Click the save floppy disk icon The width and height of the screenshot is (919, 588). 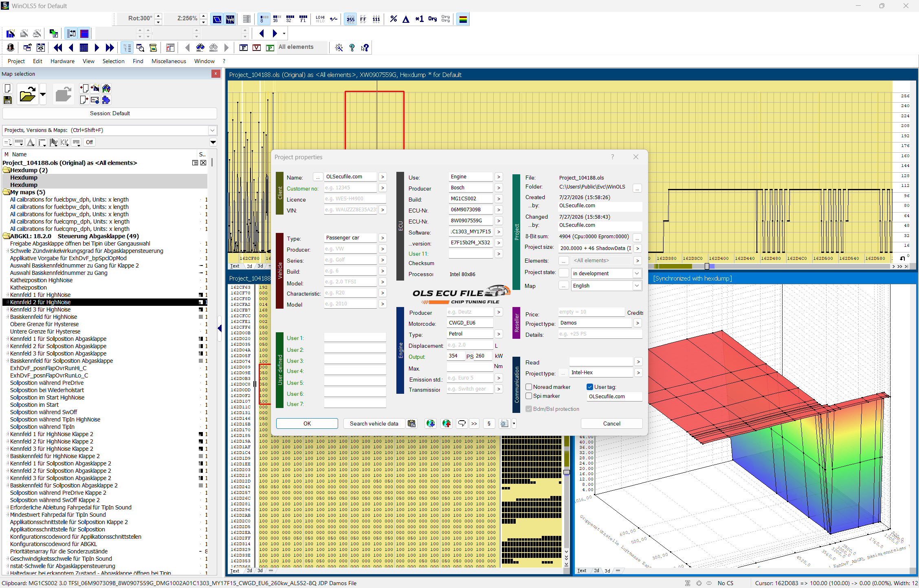7,100
